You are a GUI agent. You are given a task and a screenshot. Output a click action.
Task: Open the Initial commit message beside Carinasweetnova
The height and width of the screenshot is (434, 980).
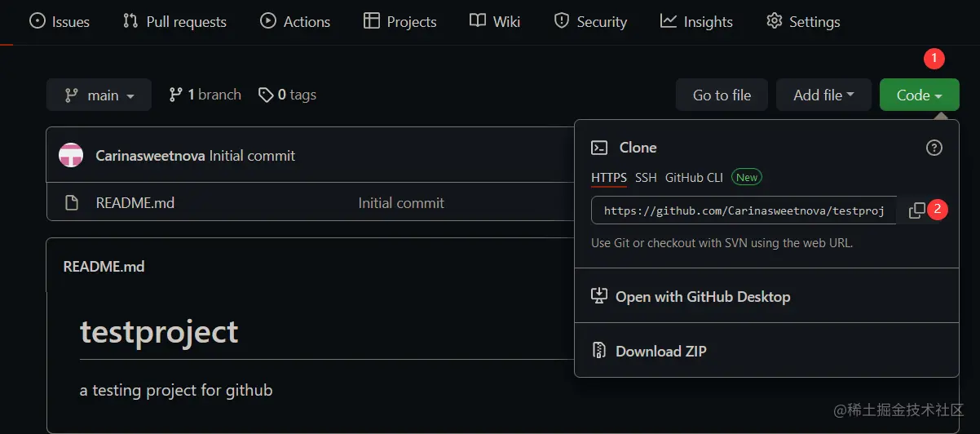tap(252, 156)
